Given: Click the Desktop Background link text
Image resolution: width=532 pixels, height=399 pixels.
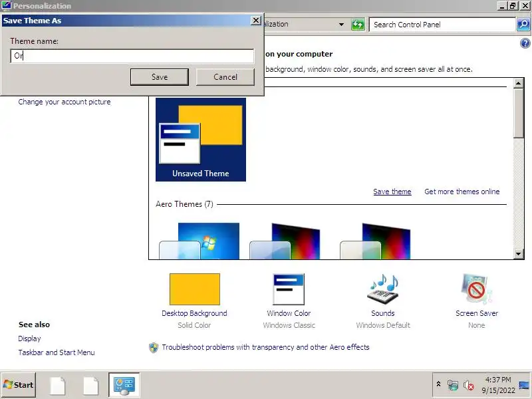Looking at the screenshot, I should pyautogui.click(x=194, y=313).
